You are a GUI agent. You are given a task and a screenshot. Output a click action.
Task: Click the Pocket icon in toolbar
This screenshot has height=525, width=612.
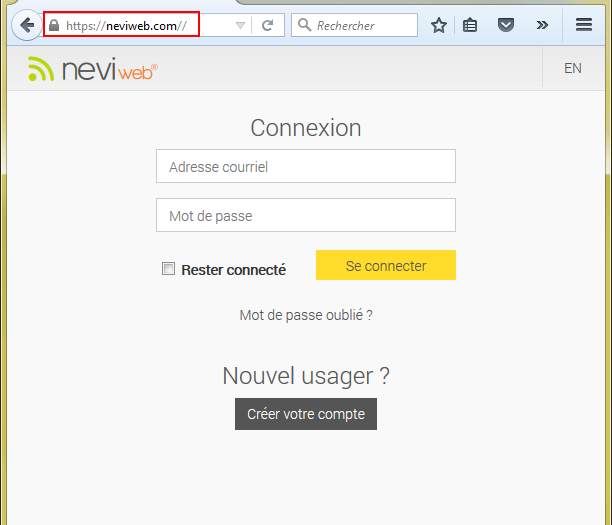506,26
